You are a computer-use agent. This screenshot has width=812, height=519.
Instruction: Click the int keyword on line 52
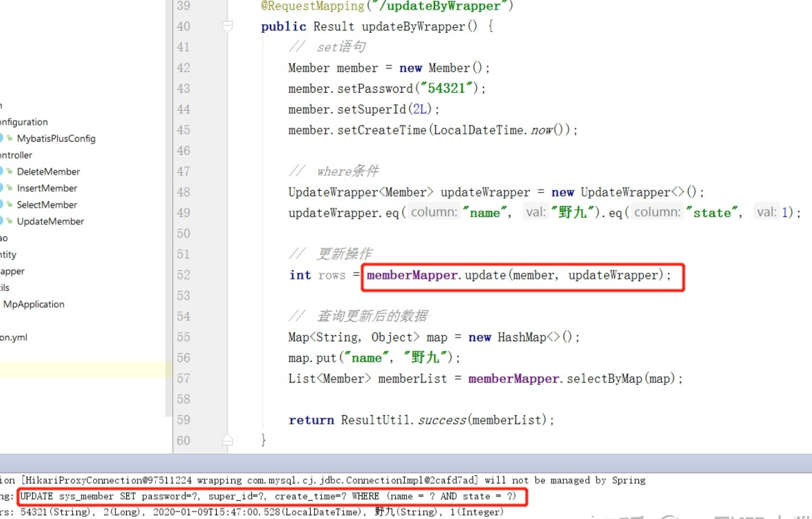300,275
